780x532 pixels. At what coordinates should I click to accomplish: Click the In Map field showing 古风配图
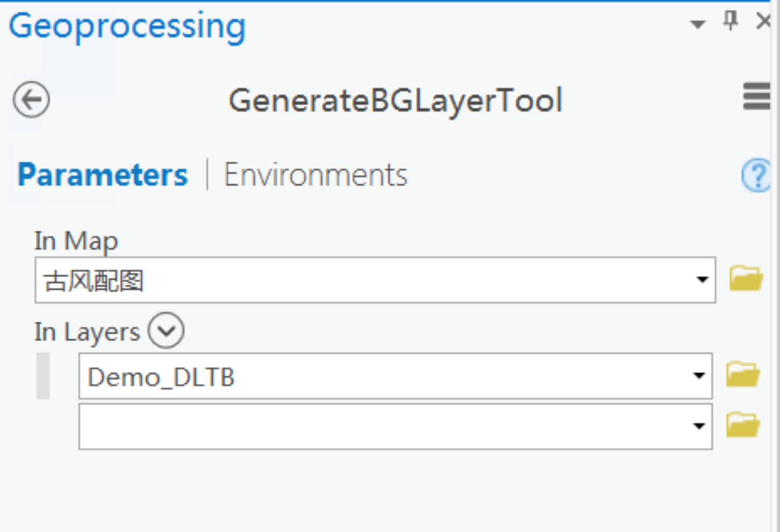pyautogui.click(x=376, y=280)
